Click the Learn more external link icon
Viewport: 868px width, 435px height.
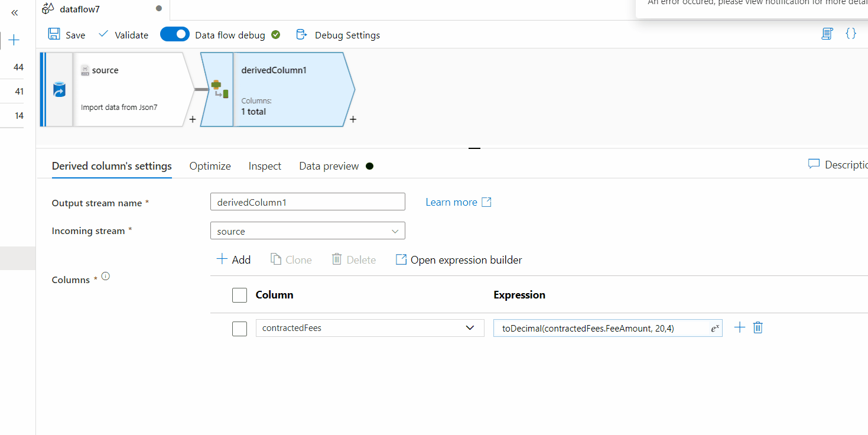click(x=486, y=202)
